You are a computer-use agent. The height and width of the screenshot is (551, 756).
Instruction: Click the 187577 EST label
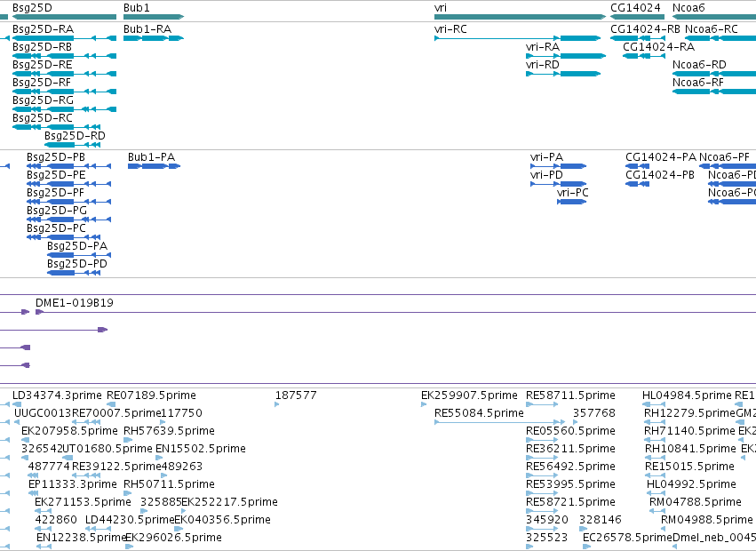coord(296,395)
